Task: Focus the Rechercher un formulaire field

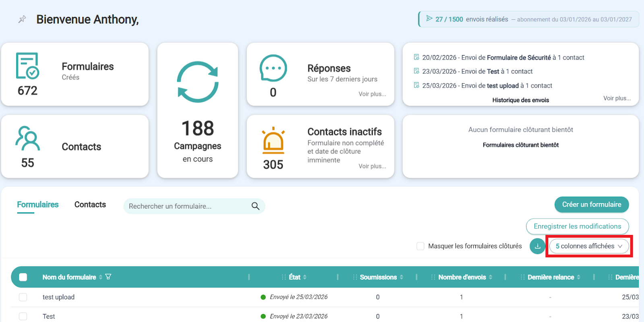Action: tap(187, 206)
